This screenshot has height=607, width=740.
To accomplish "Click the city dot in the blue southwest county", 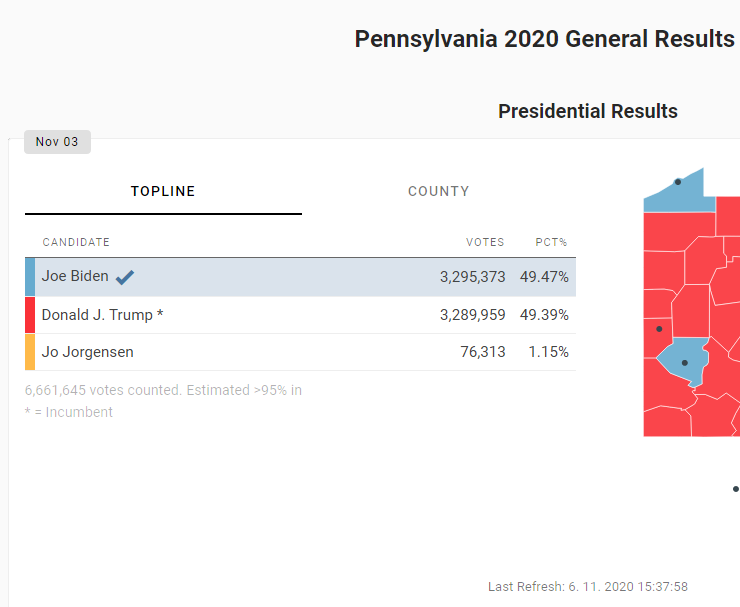I will [x=685, y=362].
